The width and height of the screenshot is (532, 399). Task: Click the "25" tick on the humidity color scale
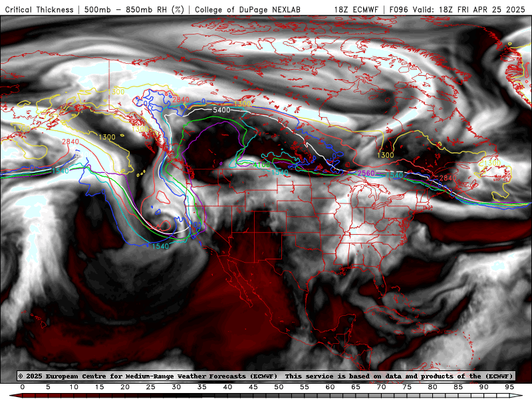151,387
